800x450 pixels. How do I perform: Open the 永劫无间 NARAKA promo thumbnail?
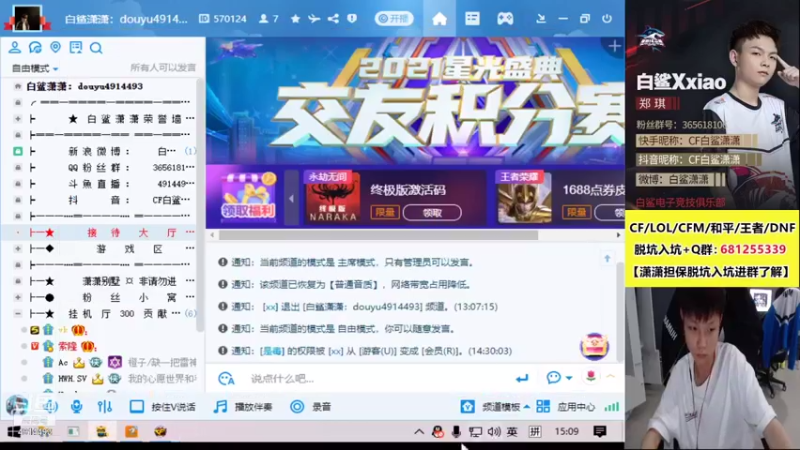tap(333, 197)
